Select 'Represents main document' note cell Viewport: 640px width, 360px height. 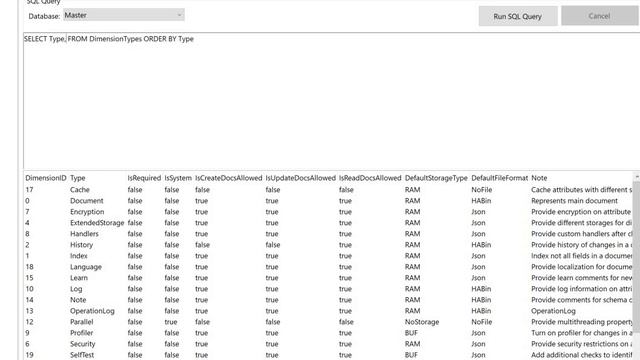pyautogui.click(x=574, y=201)
